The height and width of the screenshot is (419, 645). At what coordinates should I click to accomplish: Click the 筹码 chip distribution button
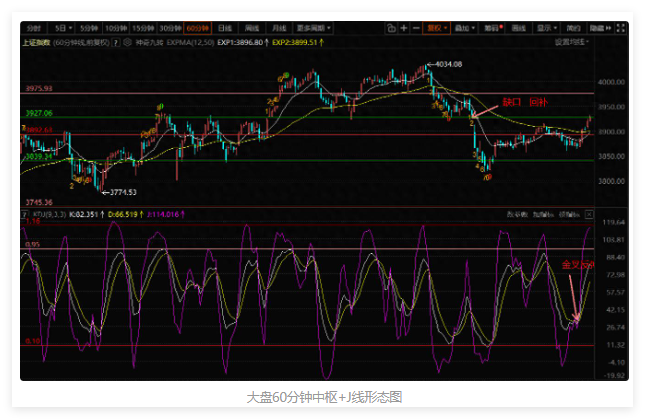492,29
